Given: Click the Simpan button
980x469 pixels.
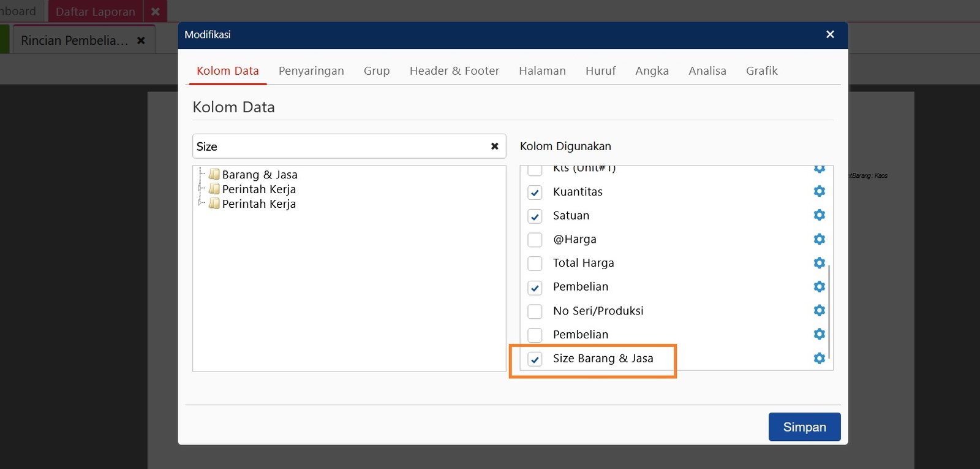Looking at the screenshot, I should pos(804,427).
